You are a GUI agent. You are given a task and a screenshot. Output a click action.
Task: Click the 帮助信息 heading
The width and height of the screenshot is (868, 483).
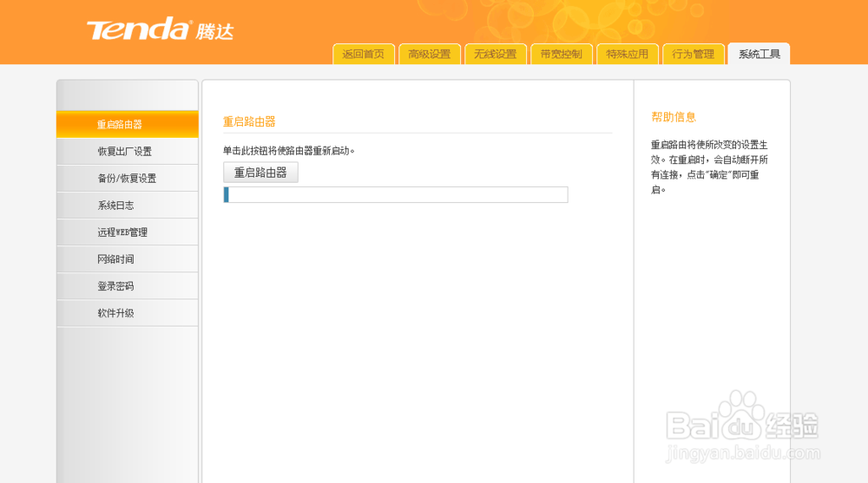(x=674, y=117)
